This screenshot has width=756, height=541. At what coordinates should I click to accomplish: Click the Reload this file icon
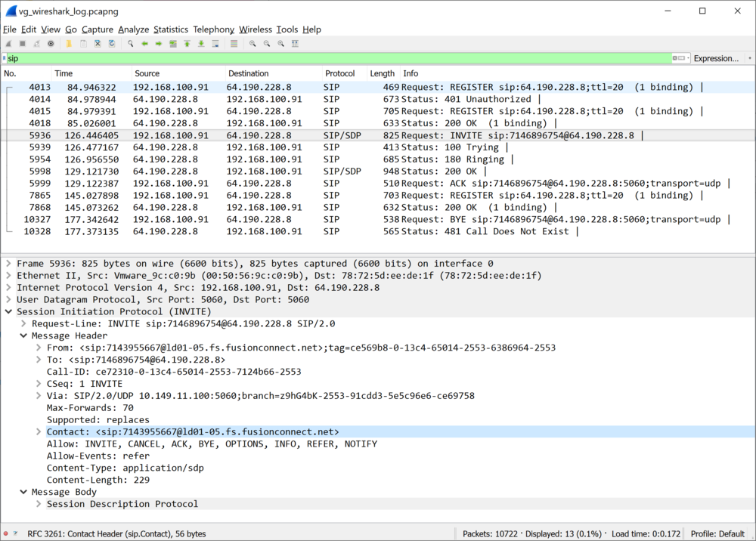coord(112,44)
